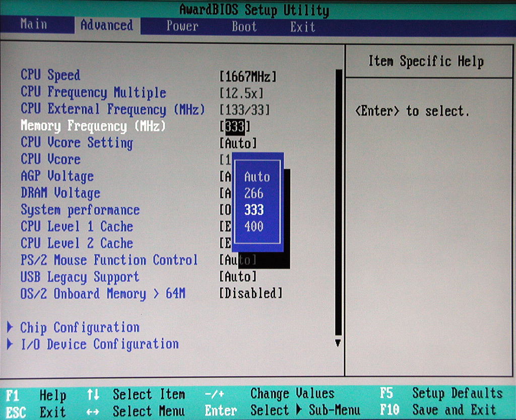Select the CPU External Frequency [133/33] value
Image resolution: width=516 pixels, height=420 pixels.
click(x=244, y=110)
